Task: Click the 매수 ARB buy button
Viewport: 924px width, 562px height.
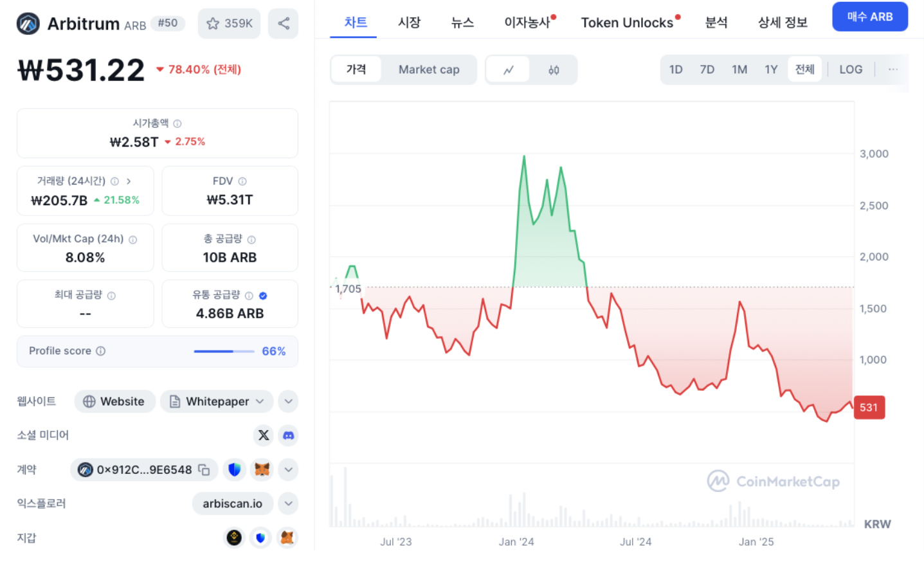Action: coord(869,17)
